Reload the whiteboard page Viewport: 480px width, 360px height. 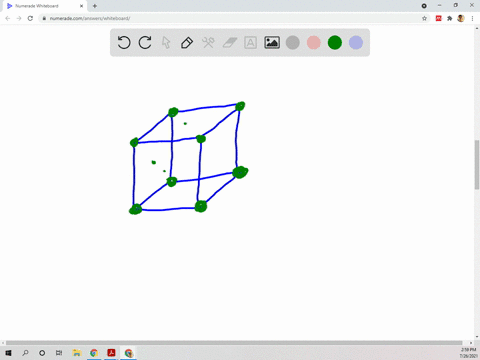30,18
